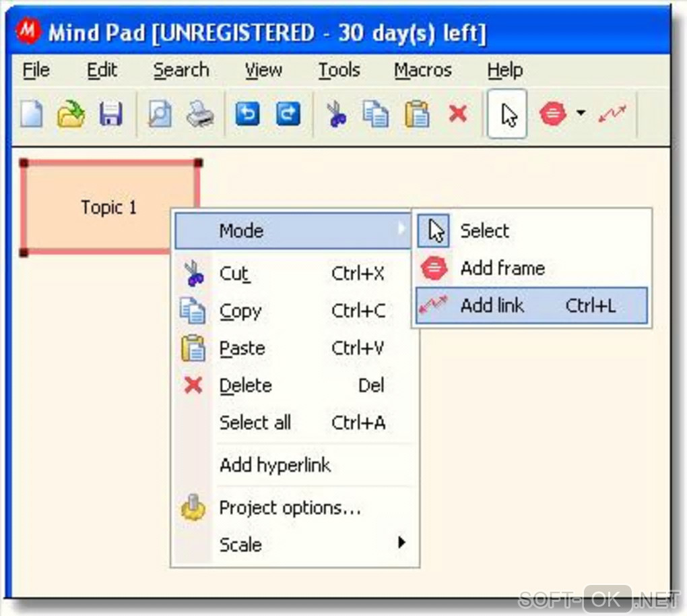The width and height of the screenshot is (687, 616).
Task: Pick Add frame in the Mode submenu
Action: click(531, 268)
